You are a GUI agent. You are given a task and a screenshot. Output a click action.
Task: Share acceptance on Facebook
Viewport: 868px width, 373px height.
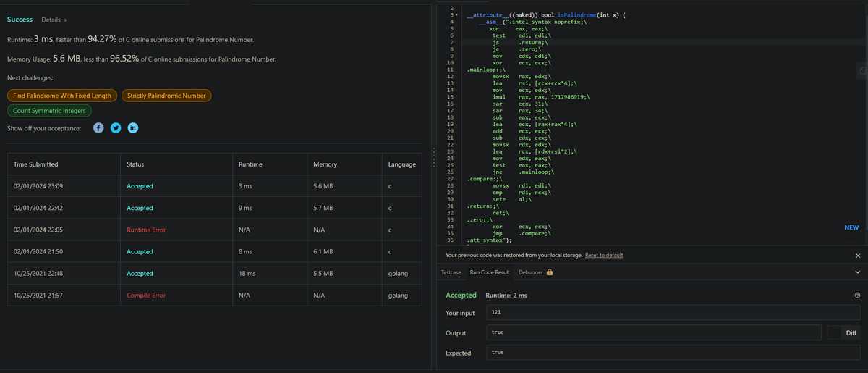[100, 128]
